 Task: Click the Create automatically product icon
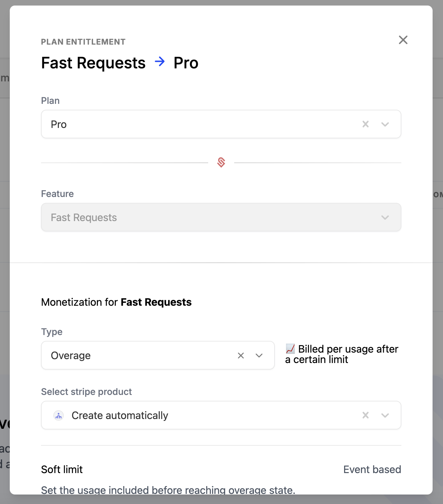tap(59, 415)
